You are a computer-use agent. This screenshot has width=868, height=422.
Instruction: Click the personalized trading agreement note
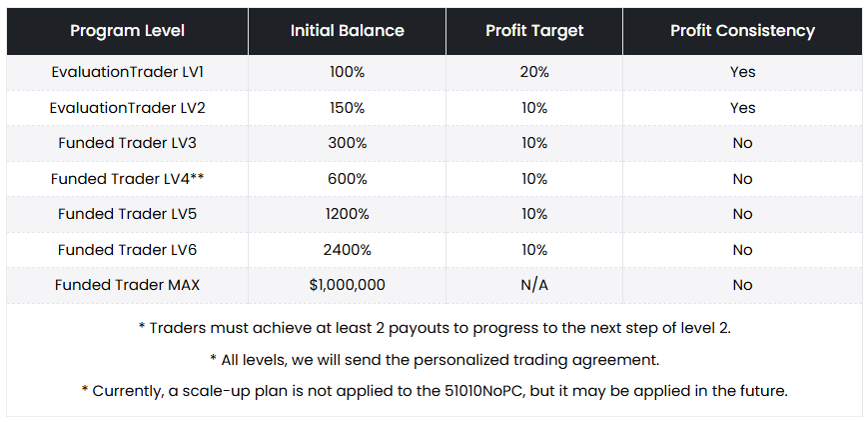pos(434,359)
